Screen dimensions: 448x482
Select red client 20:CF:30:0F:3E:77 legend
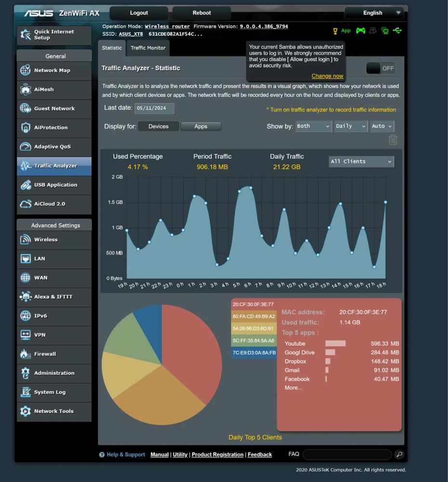pos(254,304)
